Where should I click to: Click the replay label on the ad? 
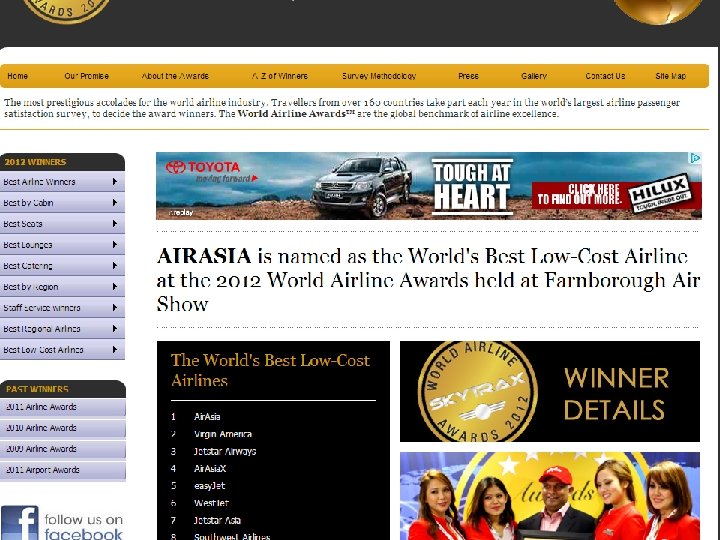(x=181, y=213)
